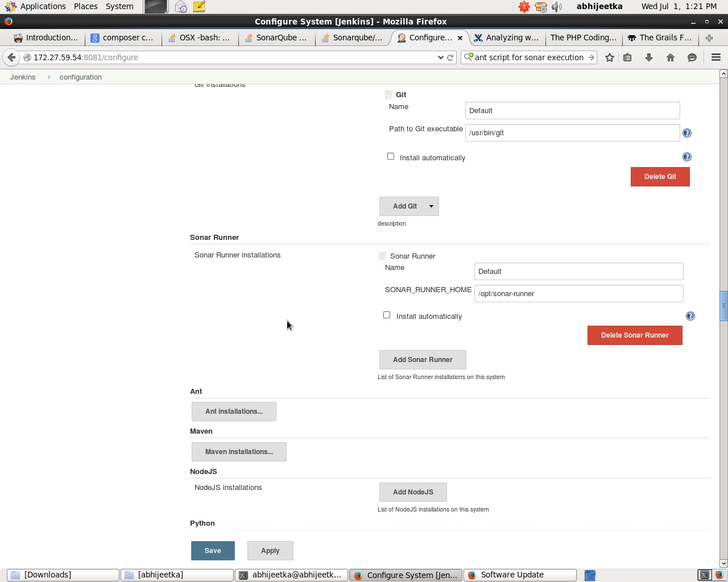Click the Delete Git button
Screen dimensions: 728x582
pos(660,177)
